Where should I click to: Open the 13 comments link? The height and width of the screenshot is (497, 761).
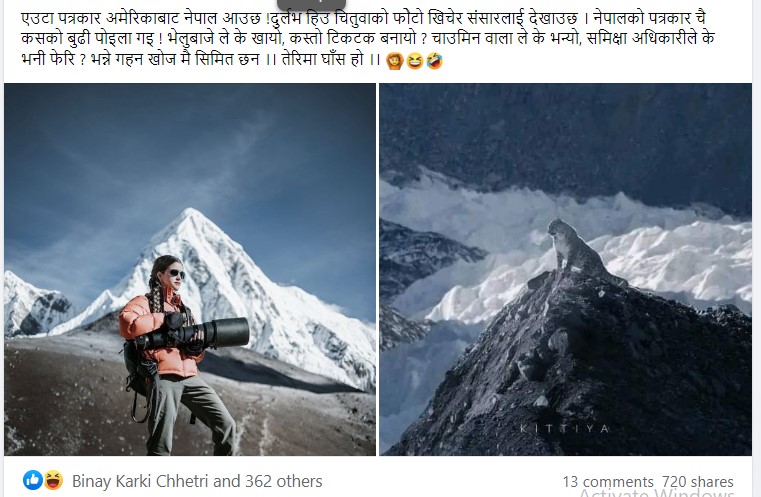[608, 482]
